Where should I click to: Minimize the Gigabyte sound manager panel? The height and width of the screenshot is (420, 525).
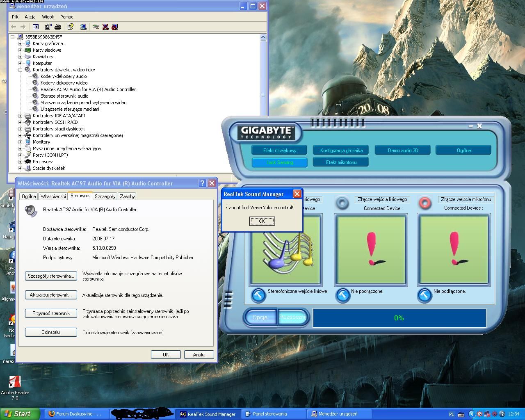click(470, 126)
